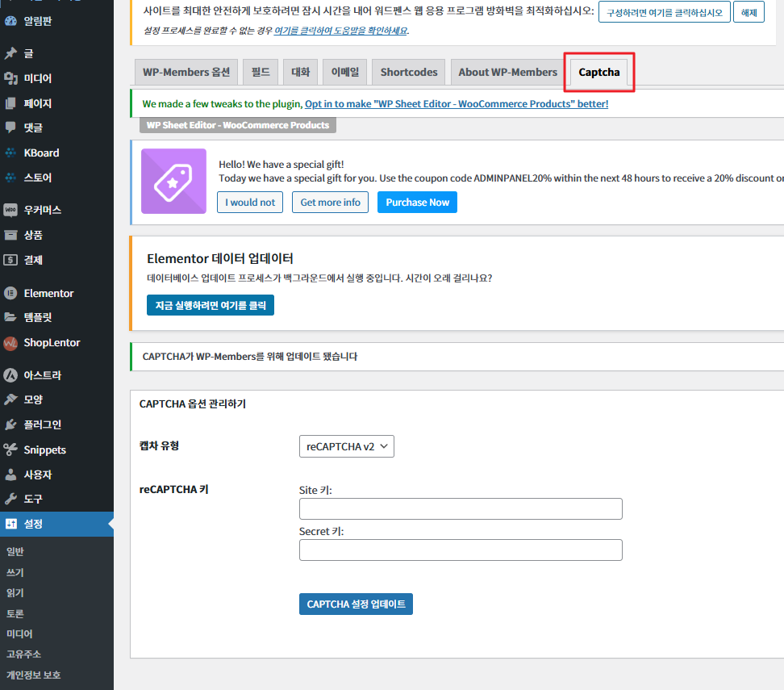Click CAPTCHA가 WP-Members를 위해 업데이트 됐습니다 notice
784x690 pixels.
pos(250,356)
